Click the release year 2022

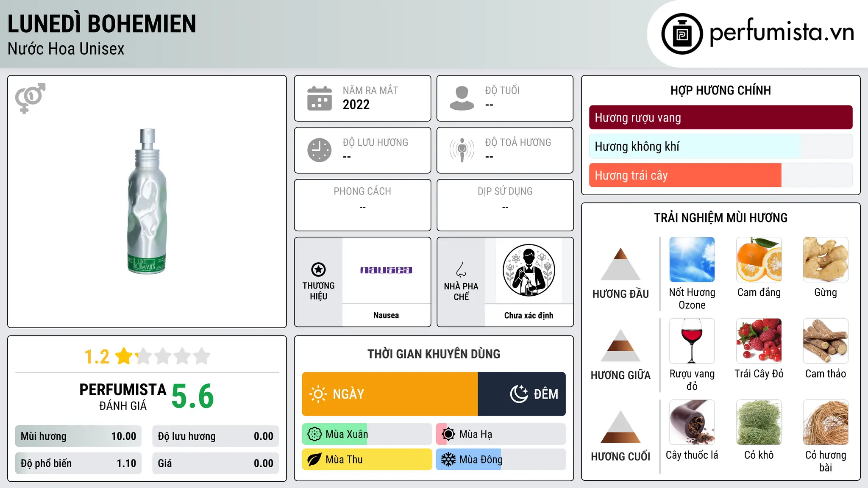click(x=356, y=105)
